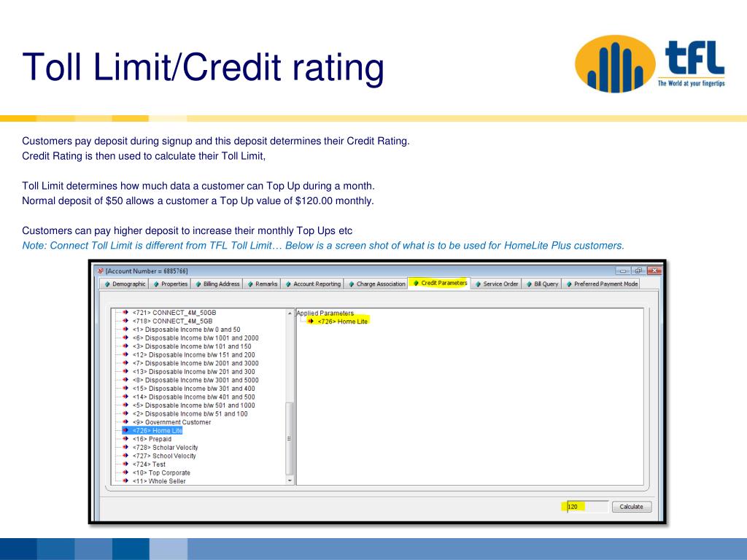This screenshot has width=747, height=560.
Task: Select Disposable Income b/w 201 and 300
Action: click(193, 372)
